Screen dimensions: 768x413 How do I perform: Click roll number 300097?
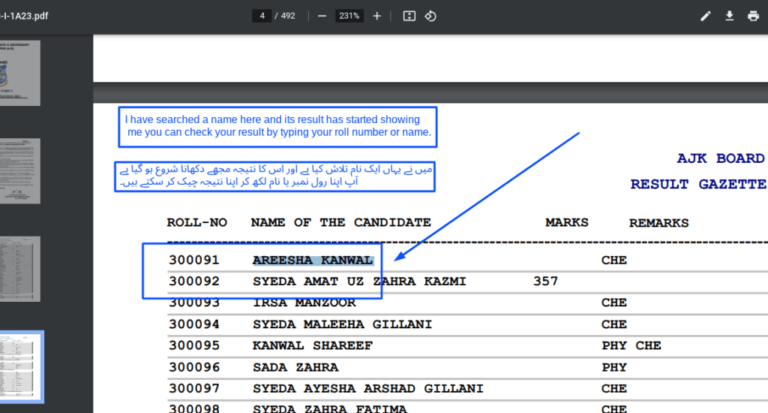point(194,389)
